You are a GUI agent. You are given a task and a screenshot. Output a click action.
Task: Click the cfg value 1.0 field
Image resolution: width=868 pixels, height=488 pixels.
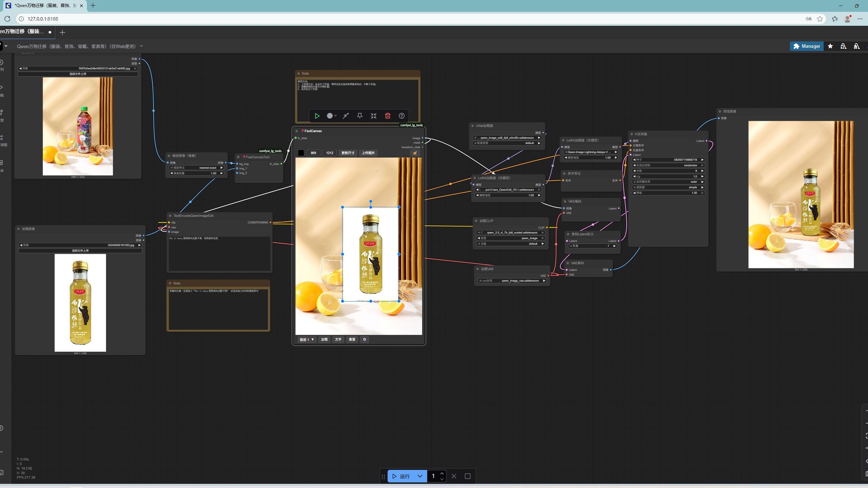click(x=668, y=176)
